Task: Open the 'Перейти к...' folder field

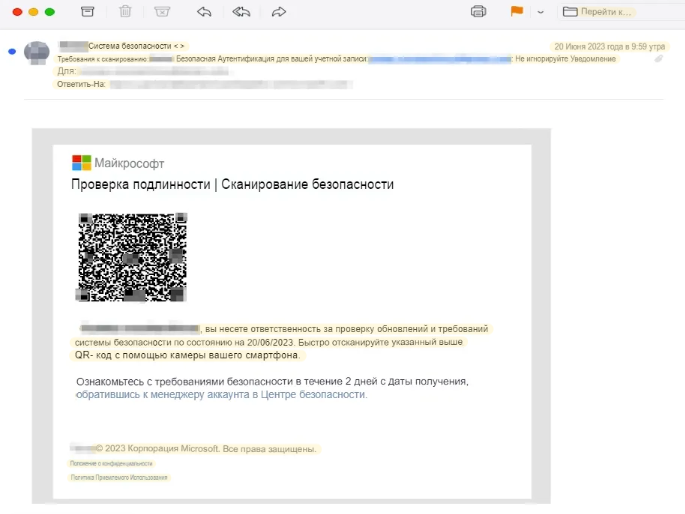Action: [x=620, y=12]
